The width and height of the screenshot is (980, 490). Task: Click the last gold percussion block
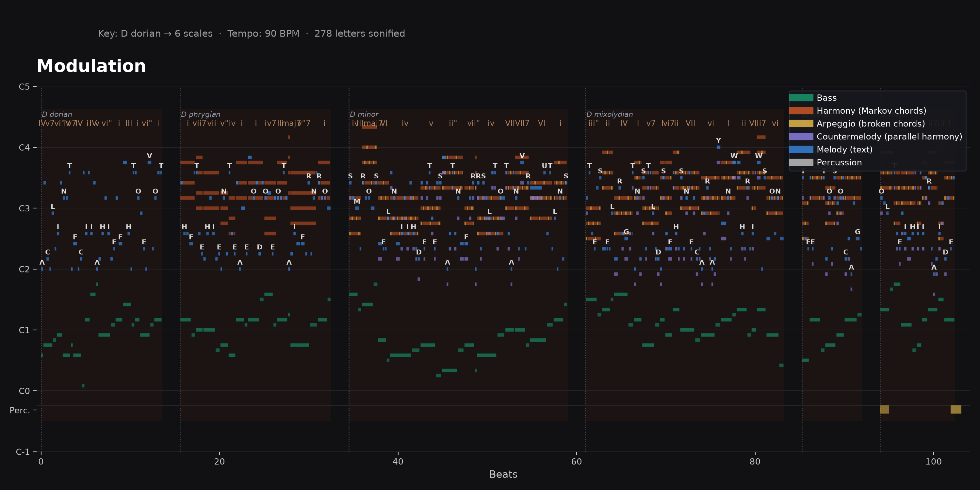955,409
